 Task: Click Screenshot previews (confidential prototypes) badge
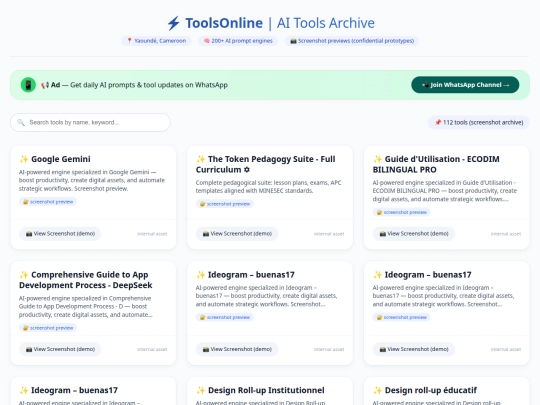coord(352,41)
